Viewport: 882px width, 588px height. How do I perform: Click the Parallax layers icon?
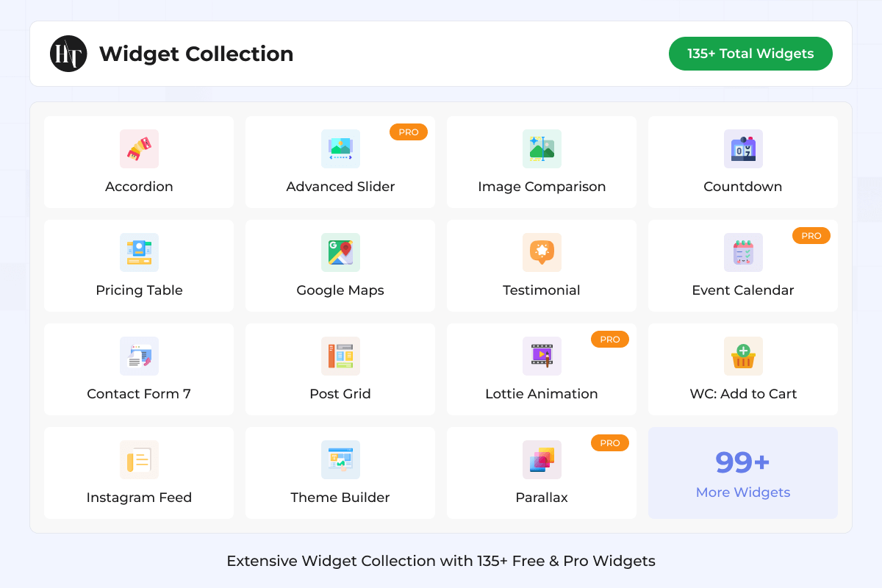click(542, 459)
